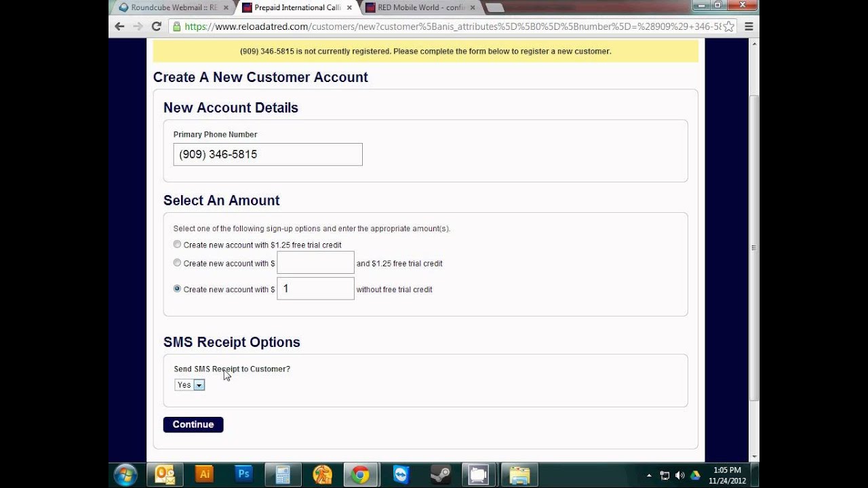Switch to the Prepaid International Calling tab
This screenshot has width=868, height=488.
point(297,7)
